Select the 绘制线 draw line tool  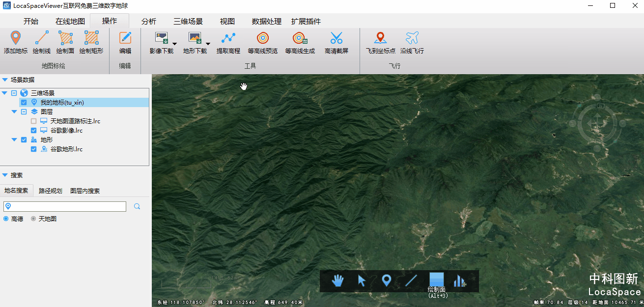(x=42, y=42)
